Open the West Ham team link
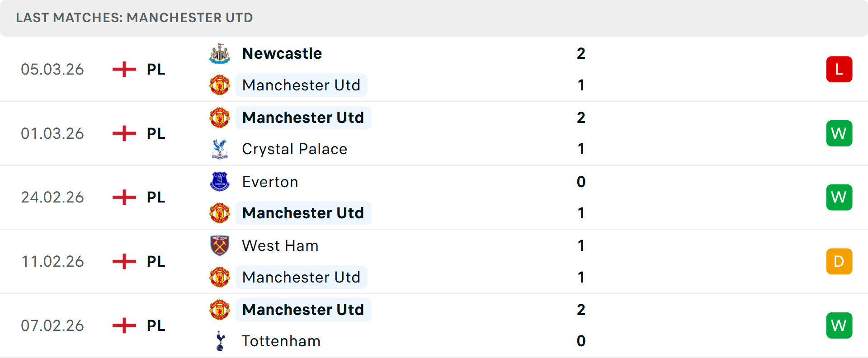Viewport: 868px width, 358px height. click(x=280, y=245)
